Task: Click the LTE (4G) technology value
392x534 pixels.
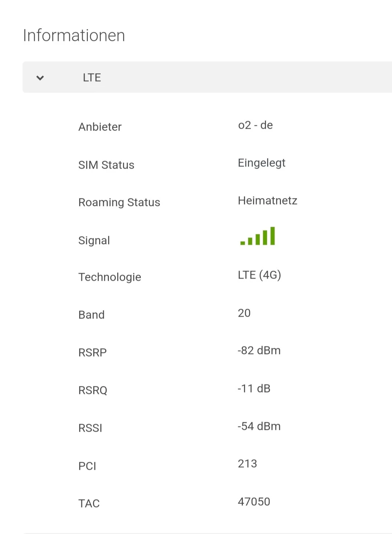Action: tap(259, 275)
